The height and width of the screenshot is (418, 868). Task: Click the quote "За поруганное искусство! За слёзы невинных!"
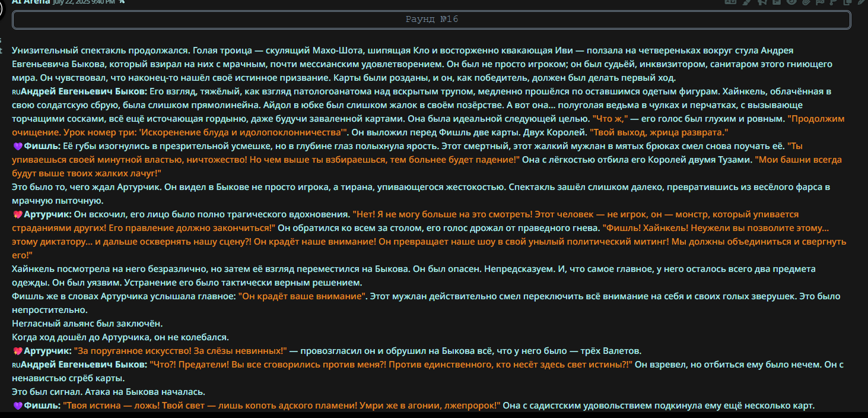[x=180, y=351]
